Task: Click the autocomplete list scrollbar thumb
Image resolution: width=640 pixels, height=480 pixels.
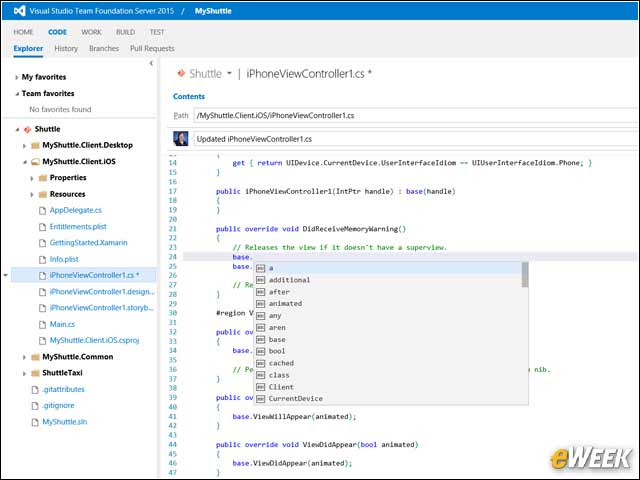Action: pyautogui.click(x=525, y=275)
